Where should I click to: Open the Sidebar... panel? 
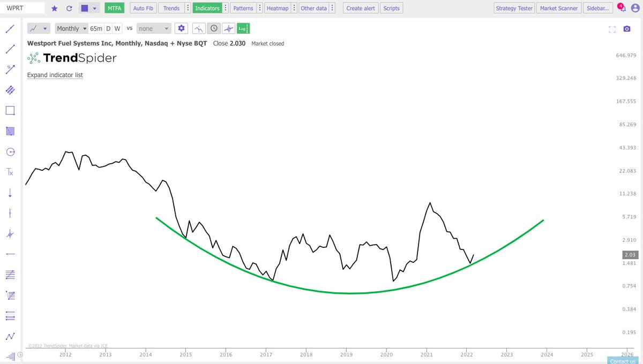(x=597, y=9)
